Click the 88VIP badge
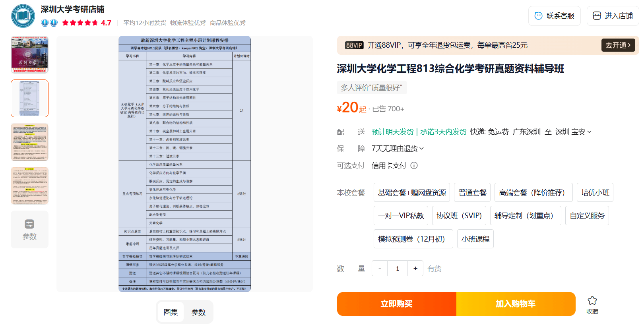Viewport: 644px width, 331px height. point(354,45)
